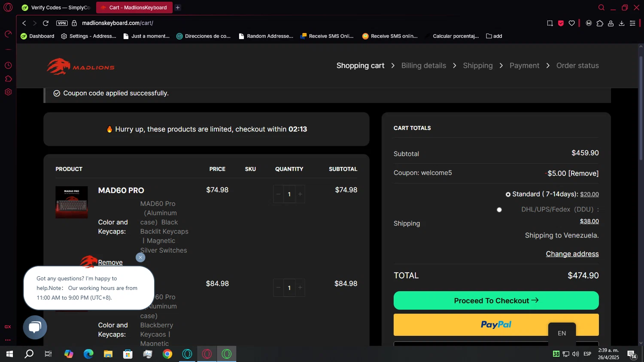Open the Random Addresse... bookmark
The height and width of the screenshot is (362, 644).
266,36
